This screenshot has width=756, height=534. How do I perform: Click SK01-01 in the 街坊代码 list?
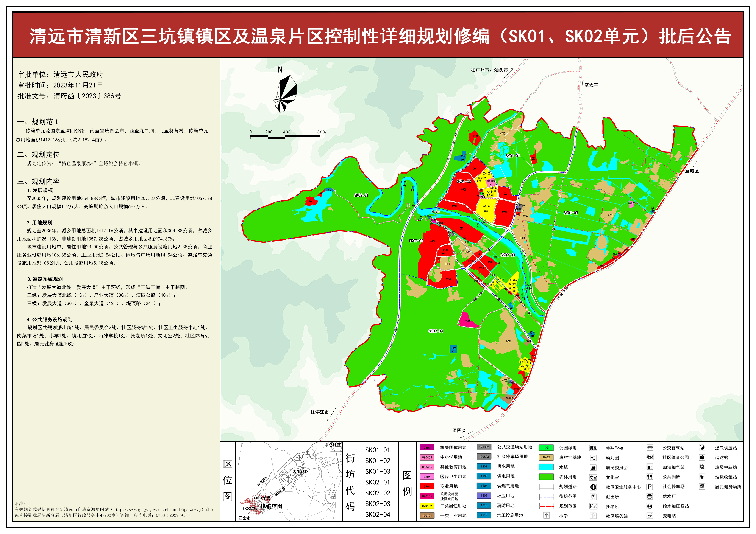click(x=377, y=450)
